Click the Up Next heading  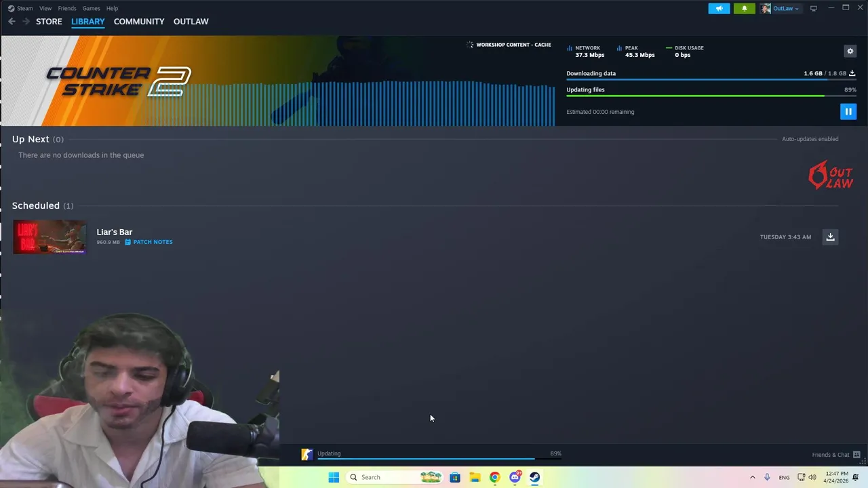point(31,139)
